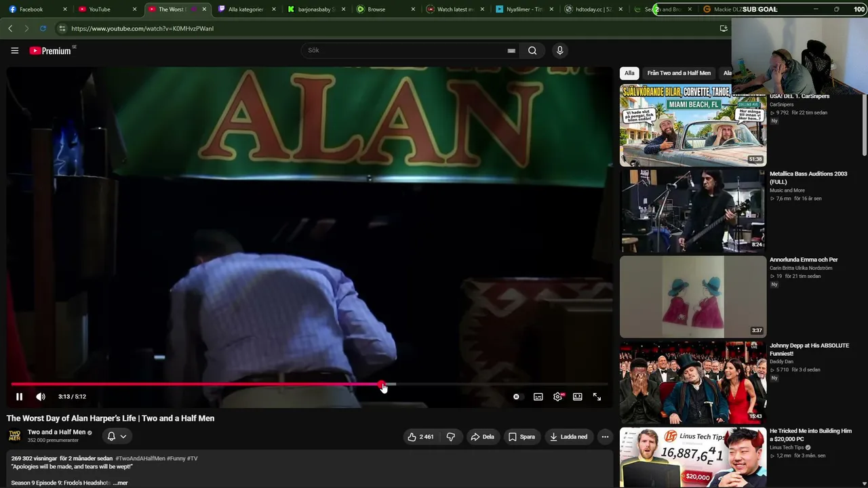Open the on-screen keyboard in search box

(x=511, y=50)
